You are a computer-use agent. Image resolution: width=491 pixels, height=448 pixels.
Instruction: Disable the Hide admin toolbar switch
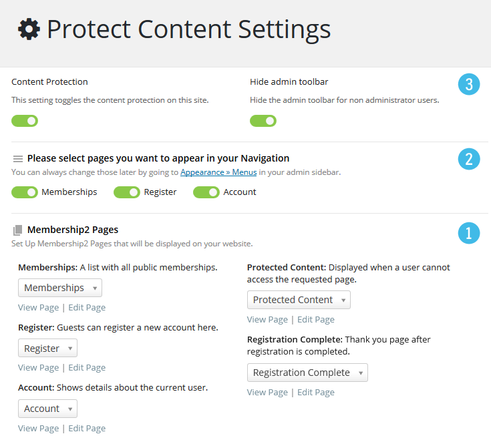coord(263,121)
